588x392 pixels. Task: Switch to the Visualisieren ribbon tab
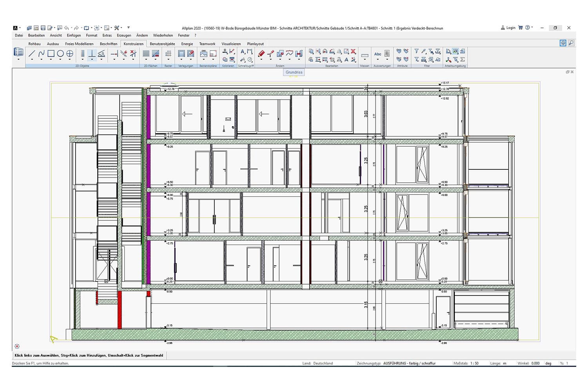pos(231,44)
